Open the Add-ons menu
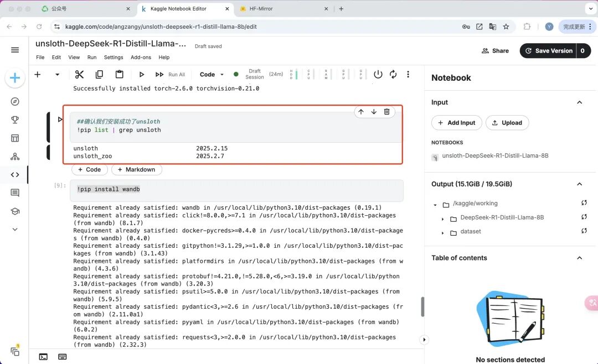This screenshot has height=364, width=598. pos(141,57)
